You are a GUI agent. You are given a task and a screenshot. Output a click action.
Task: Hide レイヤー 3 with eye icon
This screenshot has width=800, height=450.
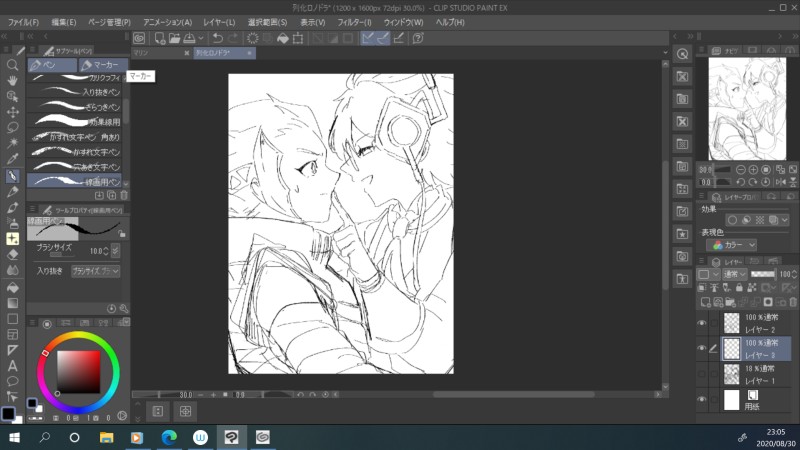[702, 349]
